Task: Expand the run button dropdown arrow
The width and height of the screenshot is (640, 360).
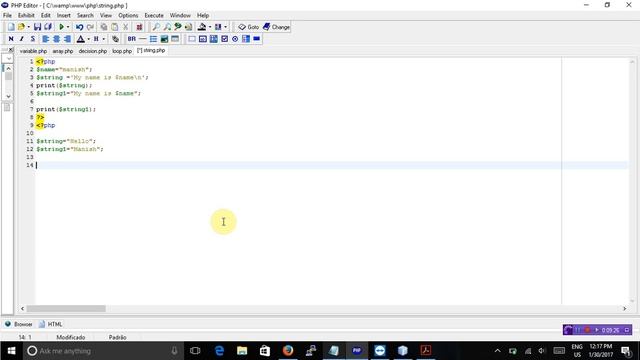Action: pos(68,27)
